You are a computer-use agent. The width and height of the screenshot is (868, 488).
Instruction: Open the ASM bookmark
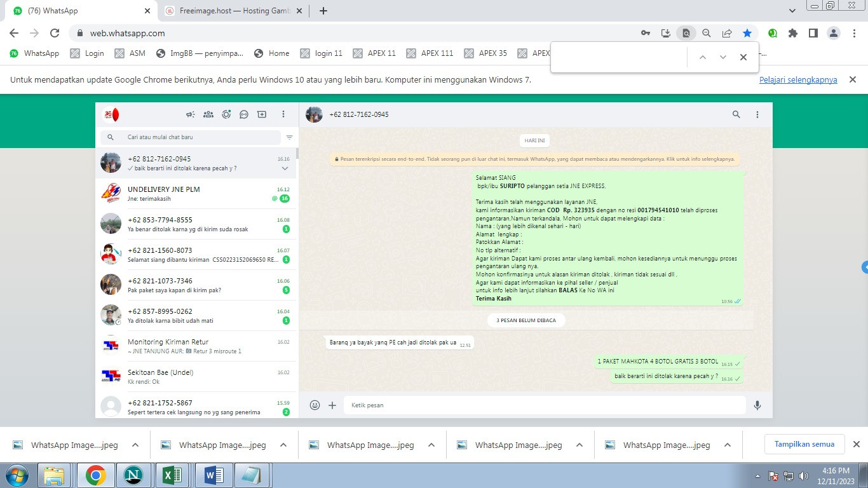130,53
